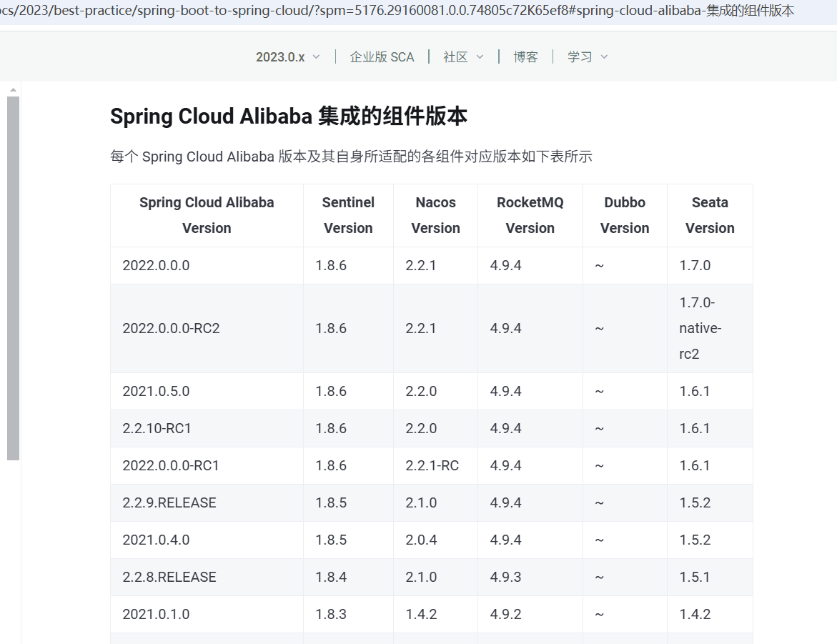
Task: Open the 2023.0.x version dropdown
Action: pyautogui.click(x=287, y=57)
